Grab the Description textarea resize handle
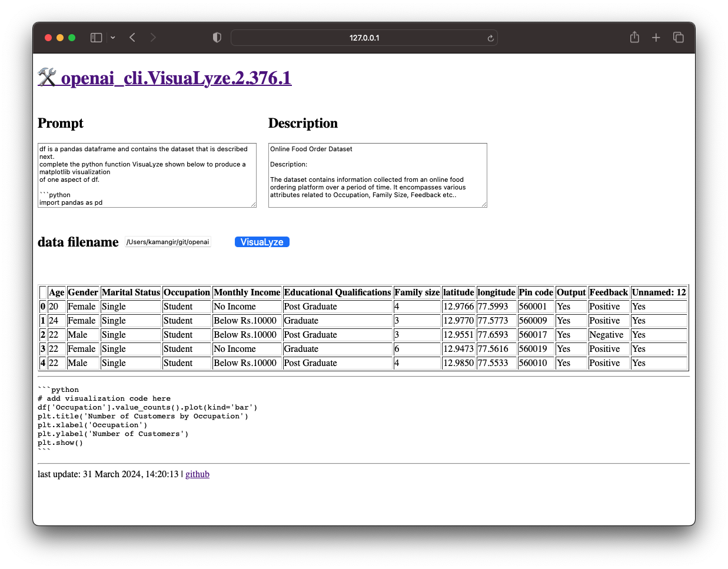 [x=484, y=204]
